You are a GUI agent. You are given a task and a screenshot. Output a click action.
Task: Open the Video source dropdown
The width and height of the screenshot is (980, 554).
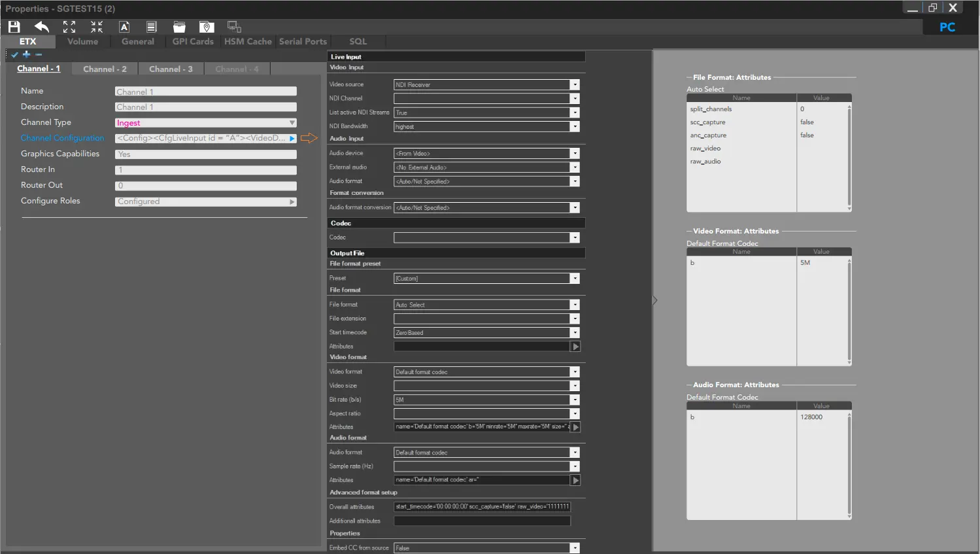(575, 85)
